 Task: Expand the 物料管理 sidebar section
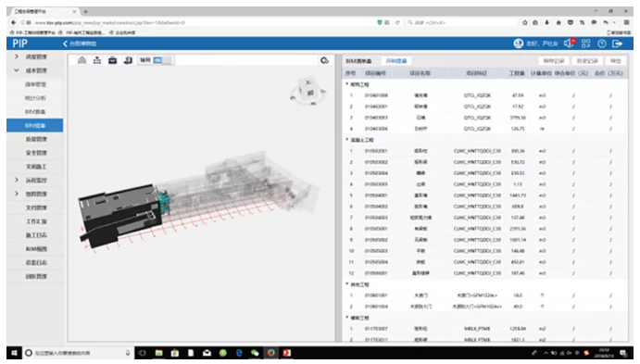click(17, 194)
